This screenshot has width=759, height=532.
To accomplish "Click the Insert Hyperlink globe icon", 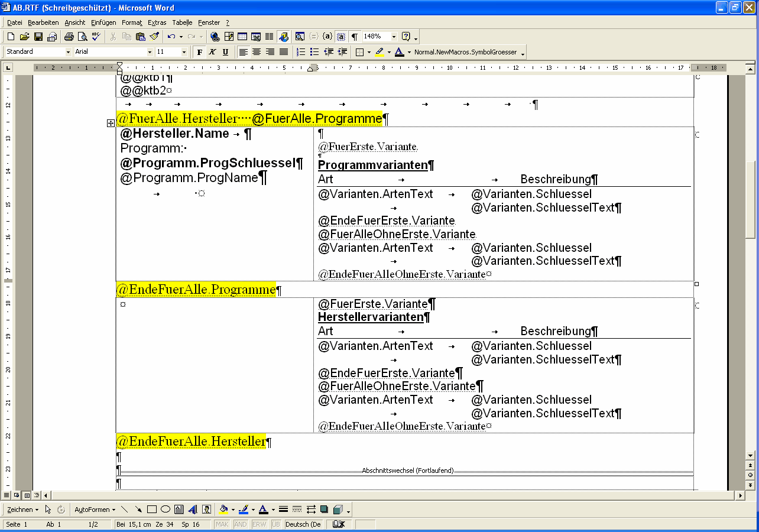I will click(215, 37).
